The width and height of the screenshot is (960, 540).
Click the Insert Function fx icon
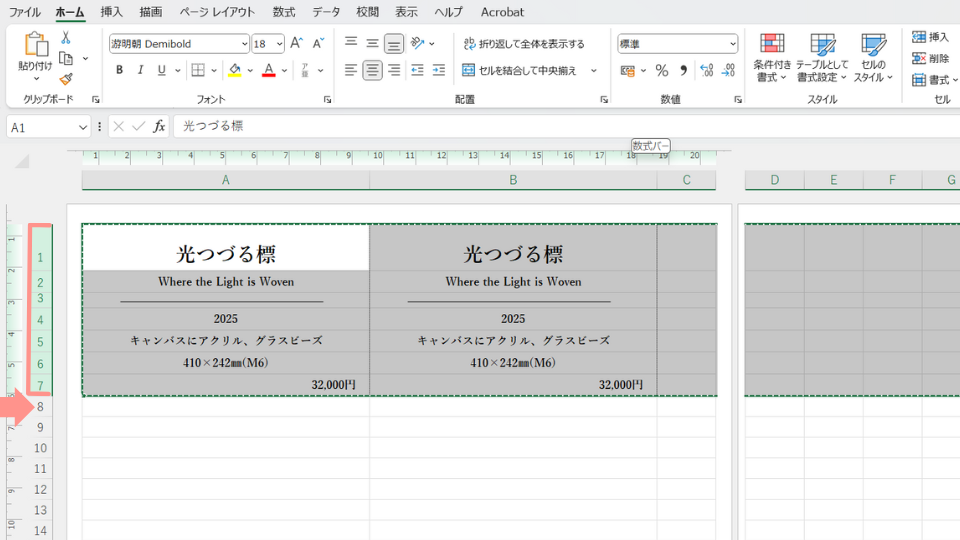(159, 127)
